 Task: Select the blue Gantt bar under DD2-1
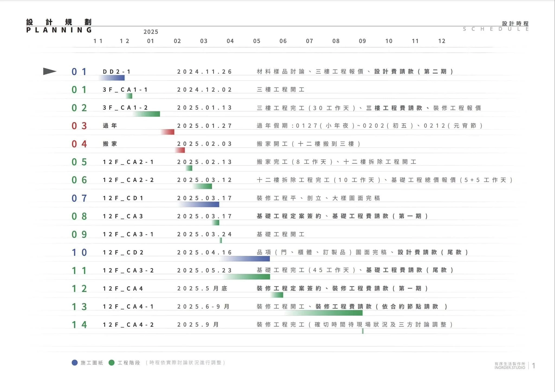pyautogui.click(x=111, y=78)
